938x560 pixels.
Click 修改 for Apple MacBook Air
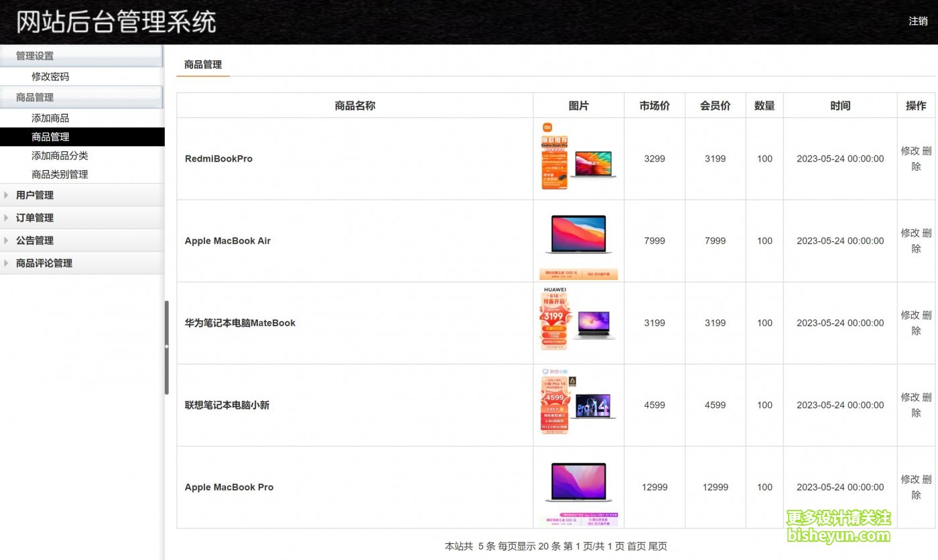[x=911, y=233]
